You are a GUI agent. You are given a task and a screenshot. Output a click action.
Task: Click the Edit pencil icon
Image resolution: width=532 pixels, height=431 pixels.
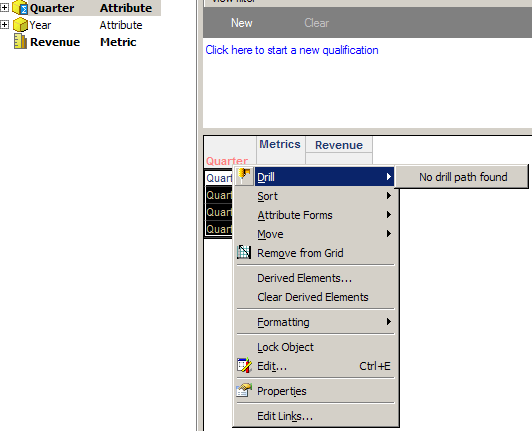244,366
